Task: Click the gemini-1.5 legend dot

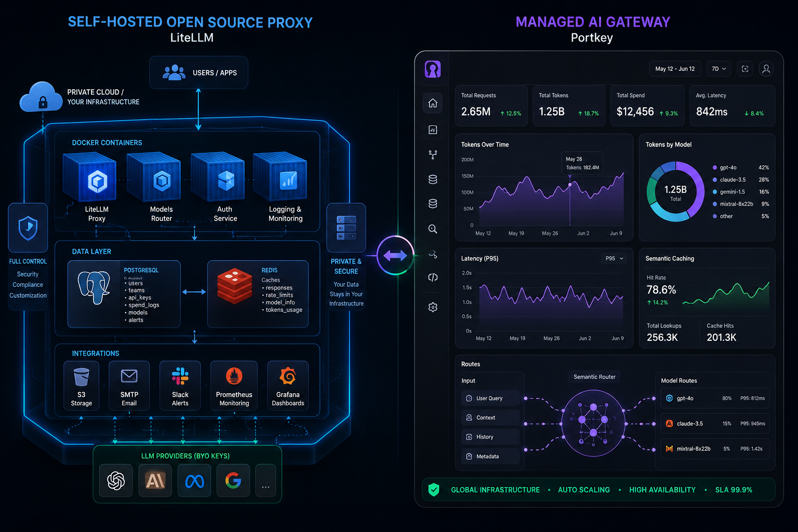Action: pos(715,192)
